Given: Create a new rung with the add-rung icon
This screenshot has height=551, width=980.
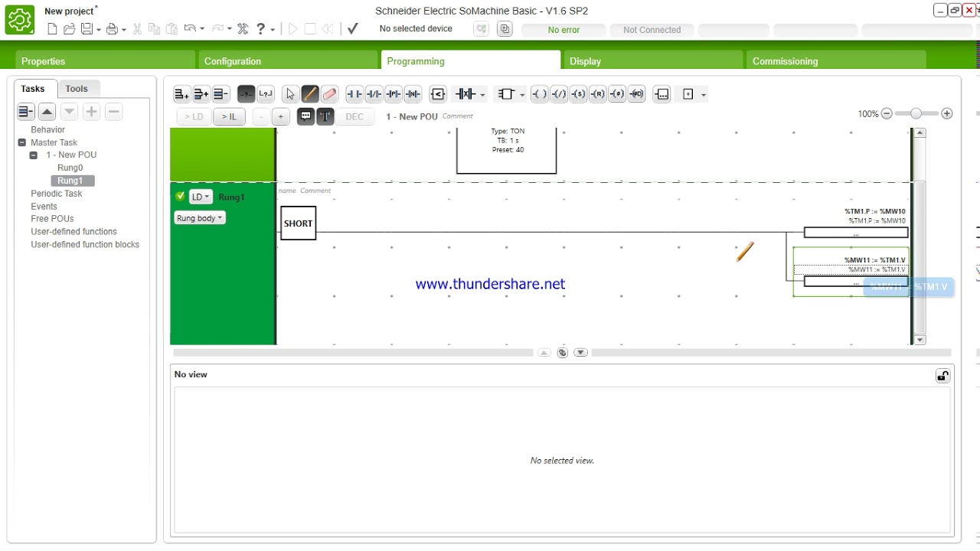Looking at the screenshot, I should [181, 94].
